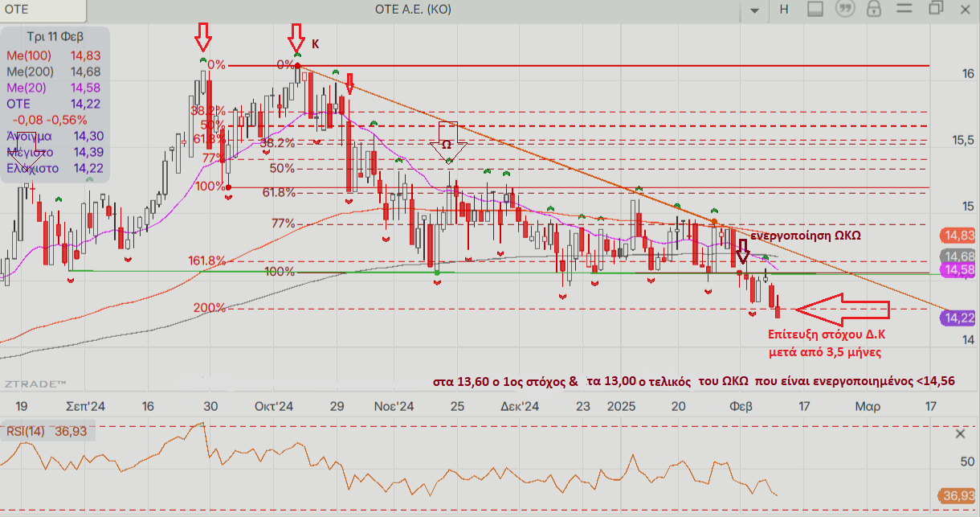Select the red down arrow above K label

click(x=296, y=38)
